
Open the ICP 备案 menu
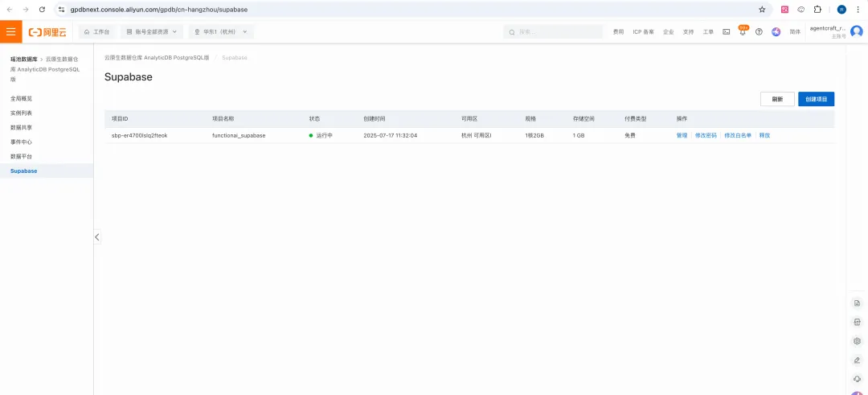643,32
